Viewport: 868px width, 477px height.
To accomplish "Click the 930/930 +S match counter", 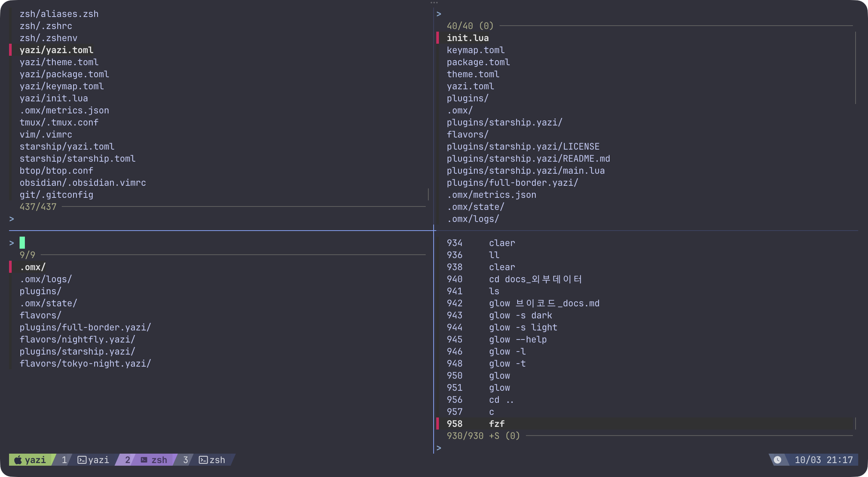I will [473, 436].
